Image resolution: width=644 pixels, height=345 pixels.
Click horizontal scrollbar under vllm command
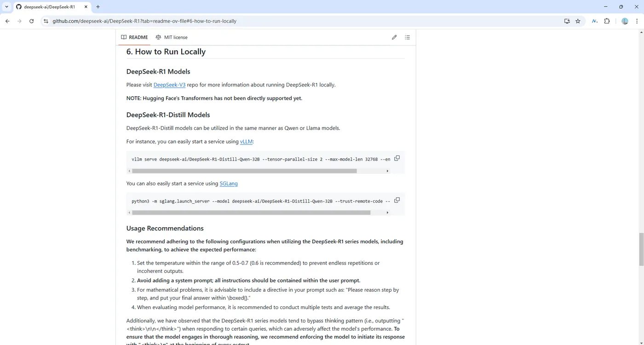coord(244,171)
